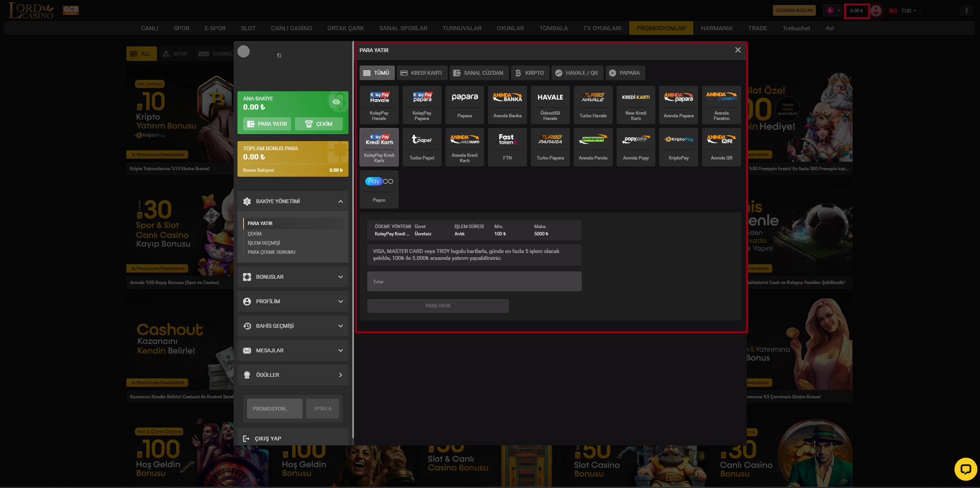This screenshot has width=980, height=488.
Task: Open İşlem Geçmişi in sidebar list
Action: [x=264, y=243]
